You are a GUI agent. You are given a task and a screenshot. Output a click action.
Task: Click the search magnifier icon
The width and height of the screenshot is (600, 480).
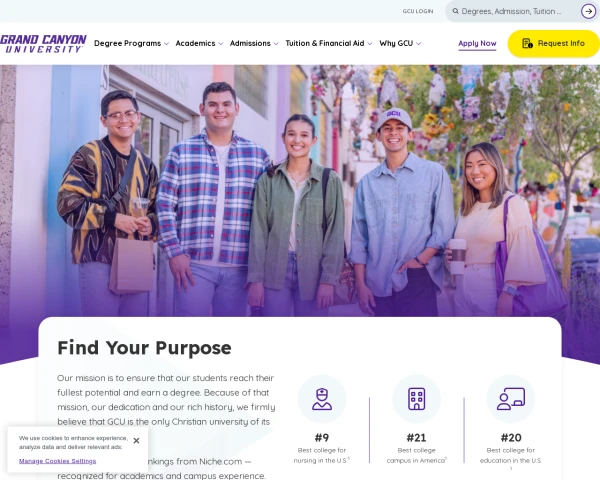[455, 11]
